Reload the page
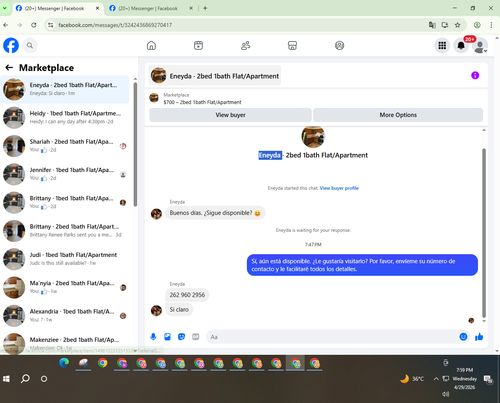 pyautogui.click(x=34, y=25)
